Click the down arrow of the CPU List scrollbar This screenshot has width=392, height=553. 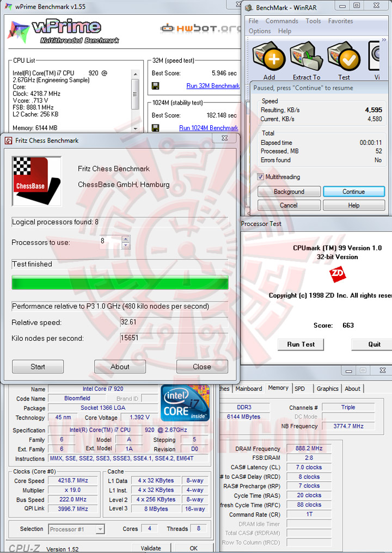135,129
